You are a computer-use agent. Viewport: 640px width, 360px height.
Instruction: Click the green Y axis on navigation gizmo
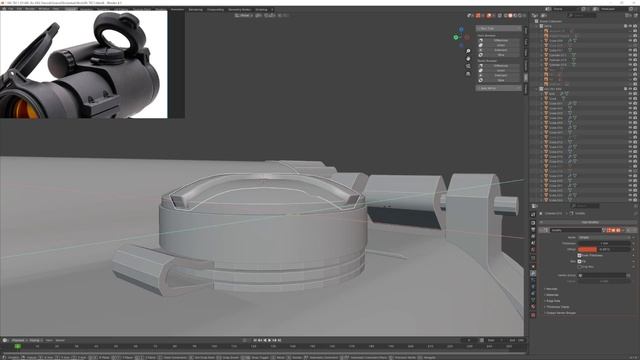(x=456, y=37)
